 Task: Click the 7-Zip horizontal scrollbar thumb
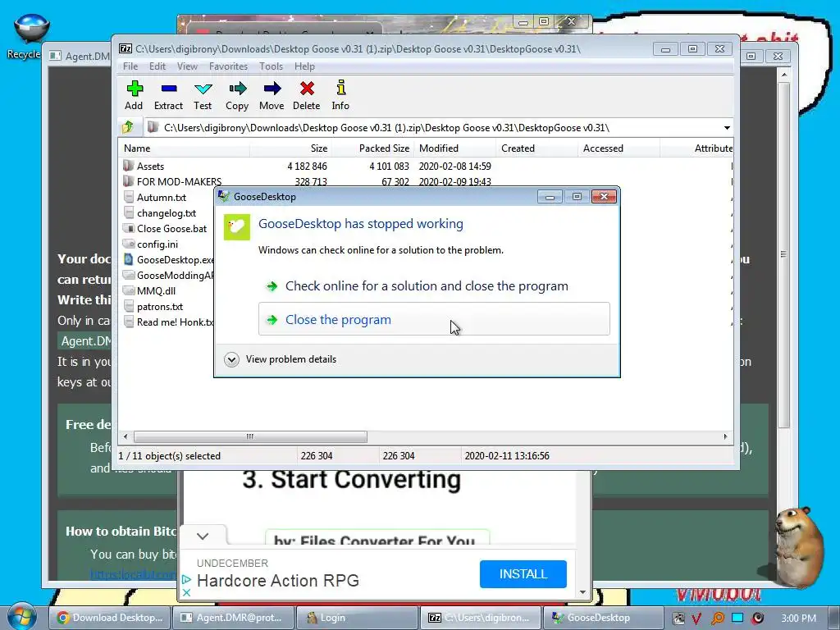click(250, 436)
